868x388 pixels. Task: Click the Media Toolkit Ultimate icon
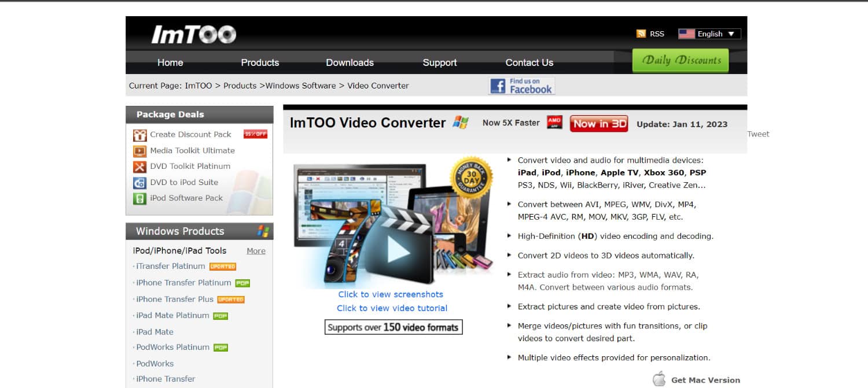coord(139,151)
